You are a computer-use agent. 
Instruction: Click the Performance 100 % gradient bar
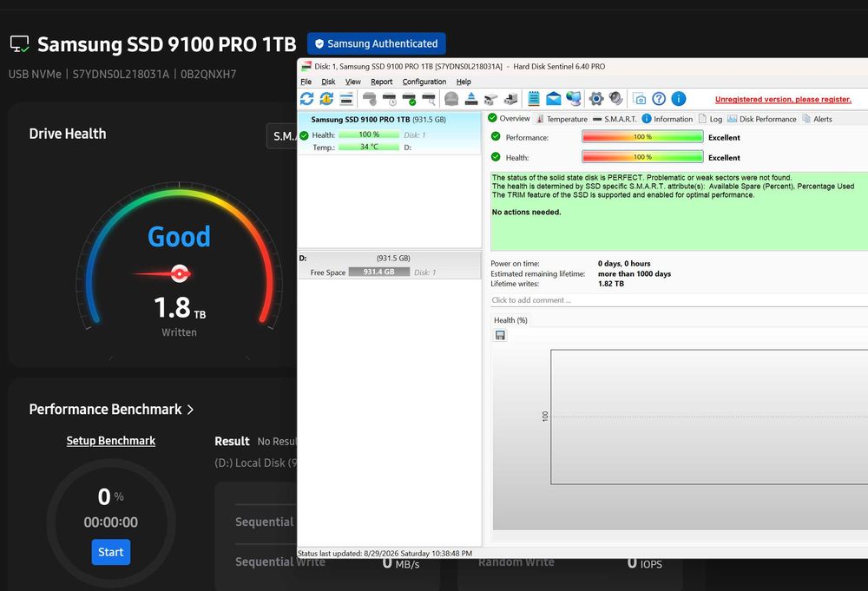tap(642, 136)
